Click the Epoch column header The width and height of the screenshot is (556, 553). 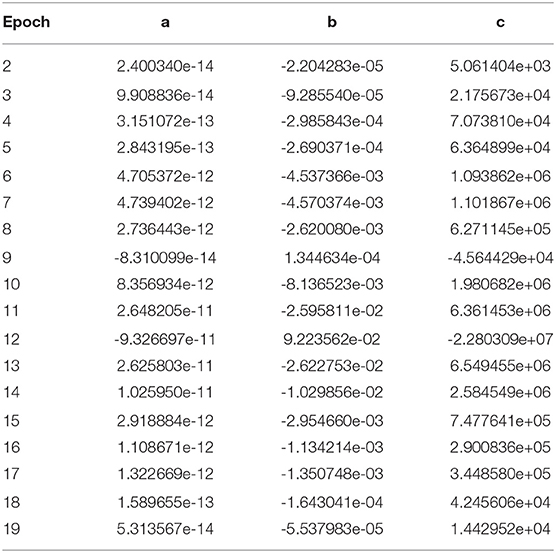pyautogui.click(x=26, y=22)
